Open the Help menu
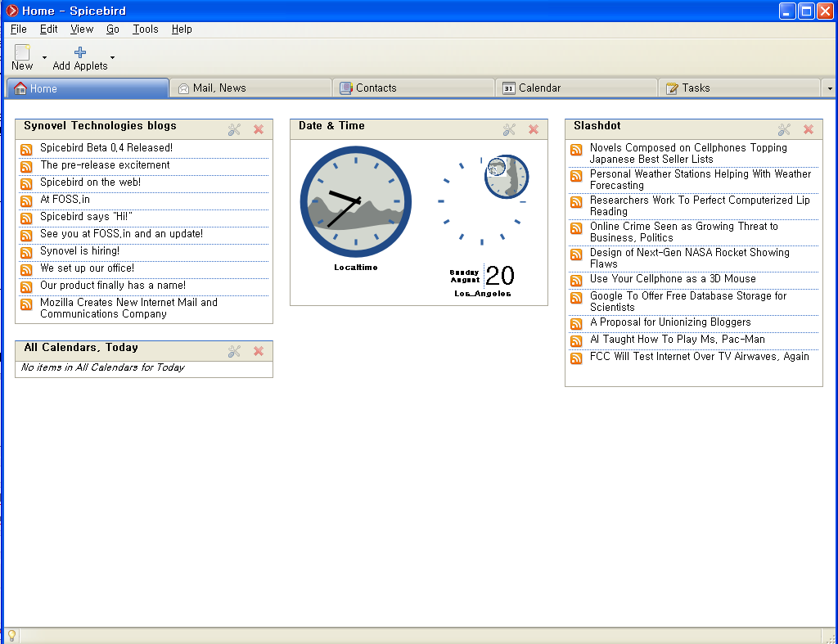 tap(182, 29)
